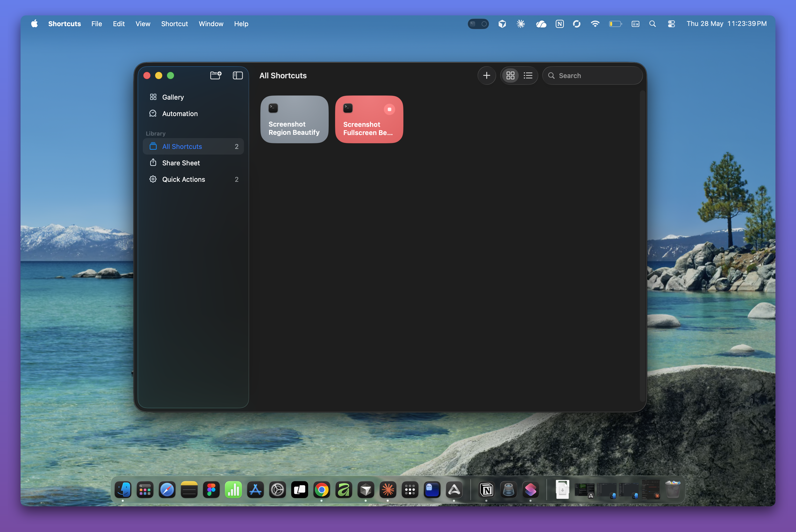Viewport: 796px width, 532px height.
Task: Launch Figma from the Dock
Action: click(x=211, y=490)
